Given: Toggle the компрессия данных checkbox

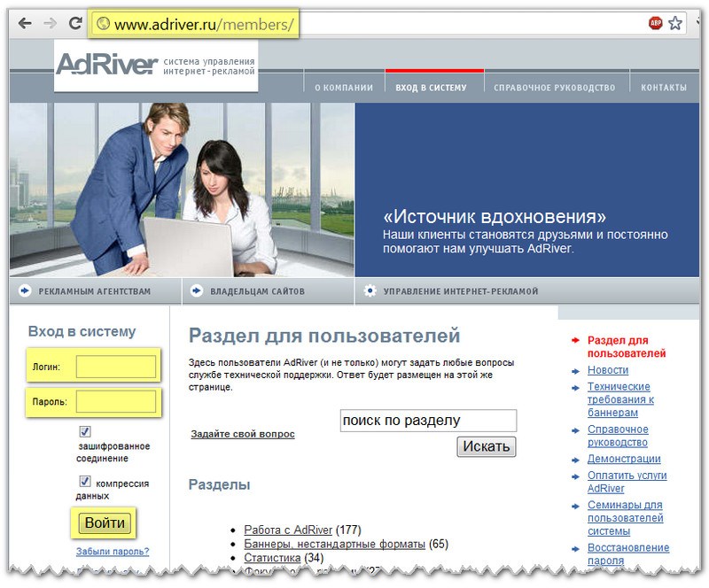Looking at the screenshot, I should pyautogui.click(x=84, y=481).
